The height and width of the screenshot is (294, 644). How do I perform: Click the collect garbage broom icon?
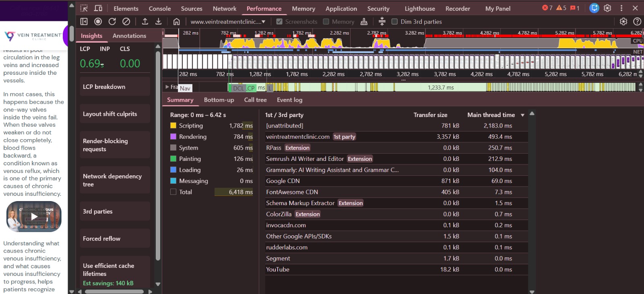pyautogui.click(x=364, y=22)
